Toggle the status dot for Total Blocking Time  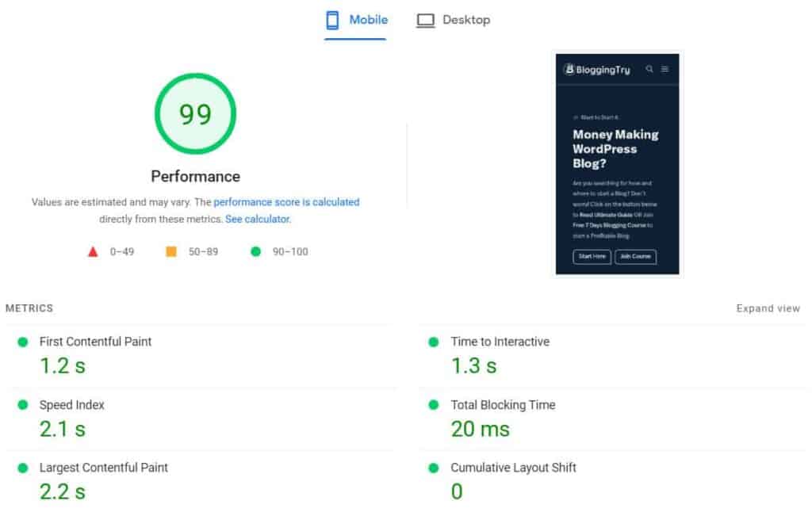point(433,406)
